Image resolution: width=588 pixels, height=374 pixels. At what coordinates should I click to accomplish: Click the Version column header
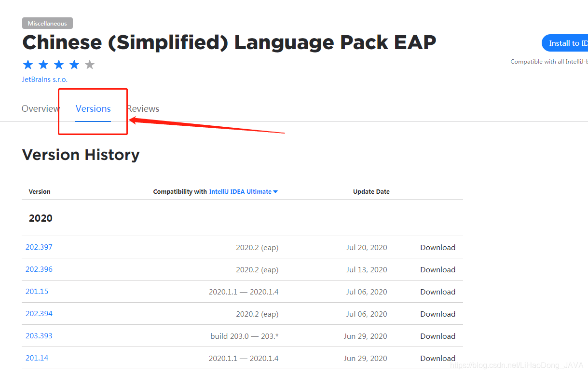point(40,192)
